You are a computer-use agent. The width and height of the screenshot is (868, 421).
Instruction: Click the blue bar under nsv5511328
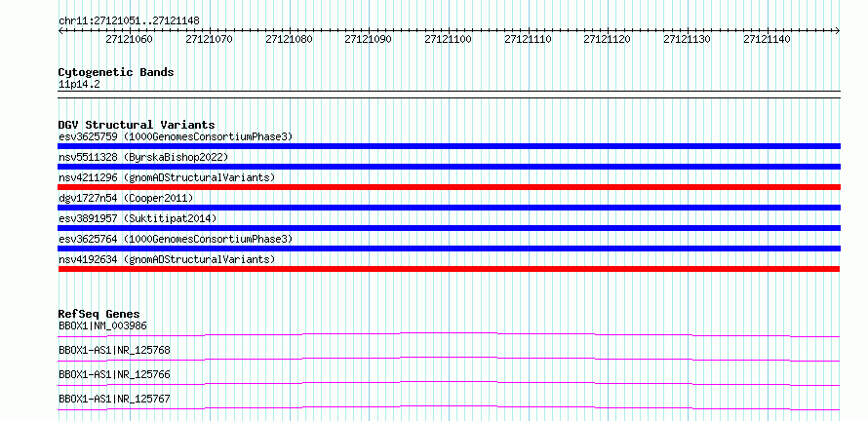[x=449, y=167]
